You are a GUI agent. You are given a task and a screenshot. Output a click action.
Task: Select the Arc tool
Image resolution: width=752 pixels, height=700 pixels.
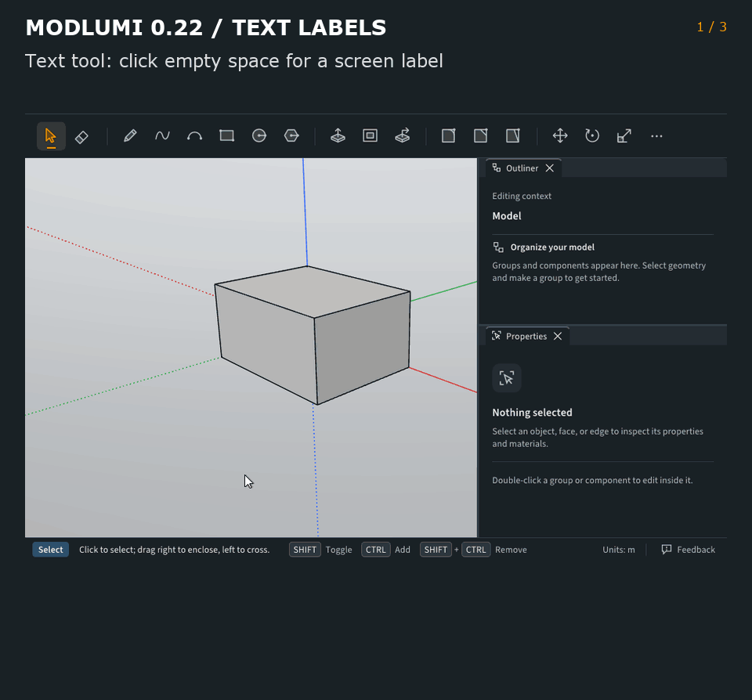click(194, 136)
